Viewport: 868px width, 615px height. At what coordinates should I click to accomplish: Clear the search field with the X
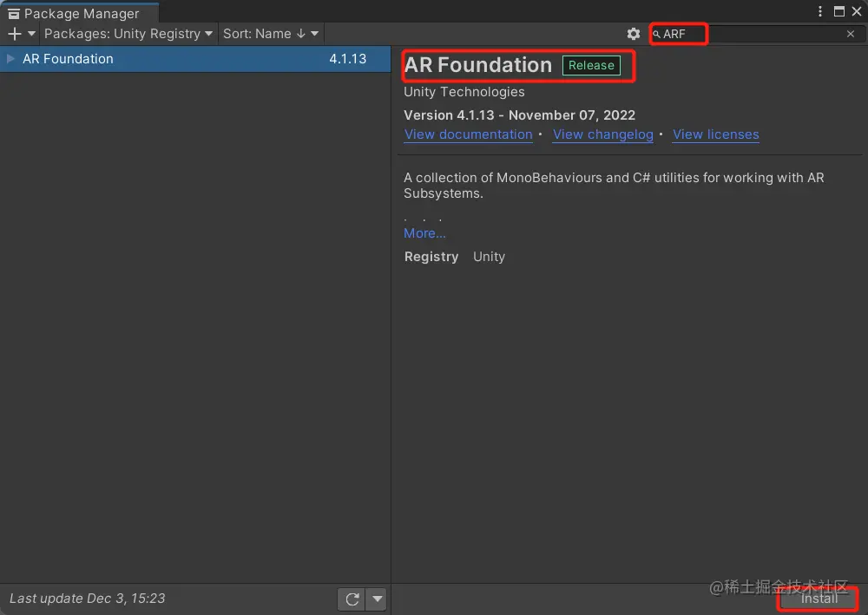(851, 34)
